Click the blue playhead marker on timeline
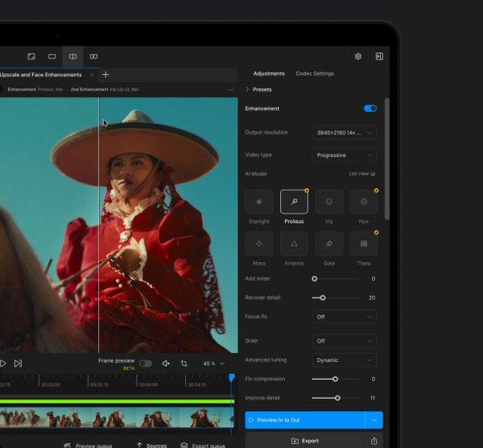 click(x=232, y=377)
